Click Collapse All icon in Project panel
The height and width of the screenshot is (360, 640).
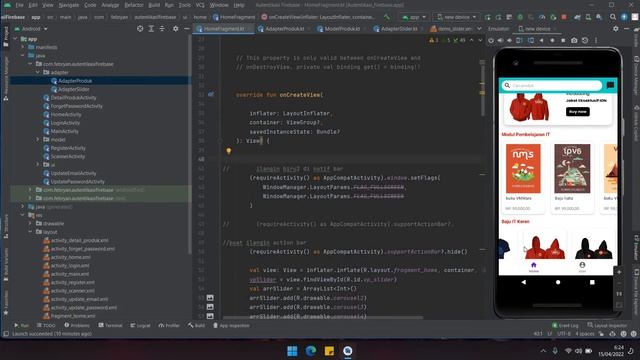pos(162,29)
